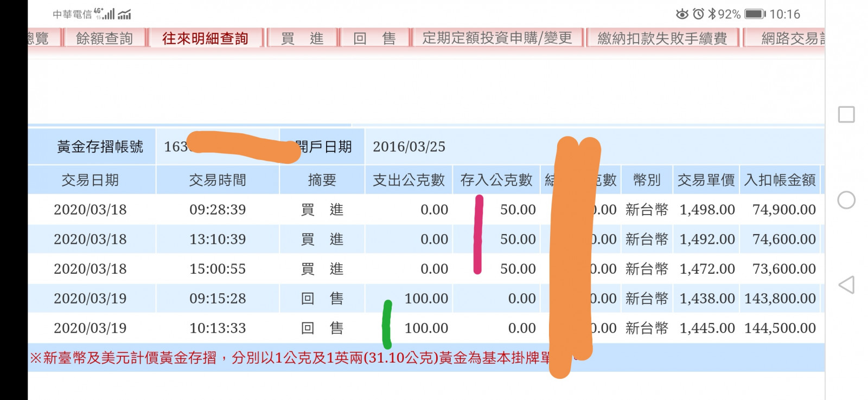Click 新台幣 in the 15:00:55 row
The width and height of the screenshot is (868, 400).
pos(647,269)
